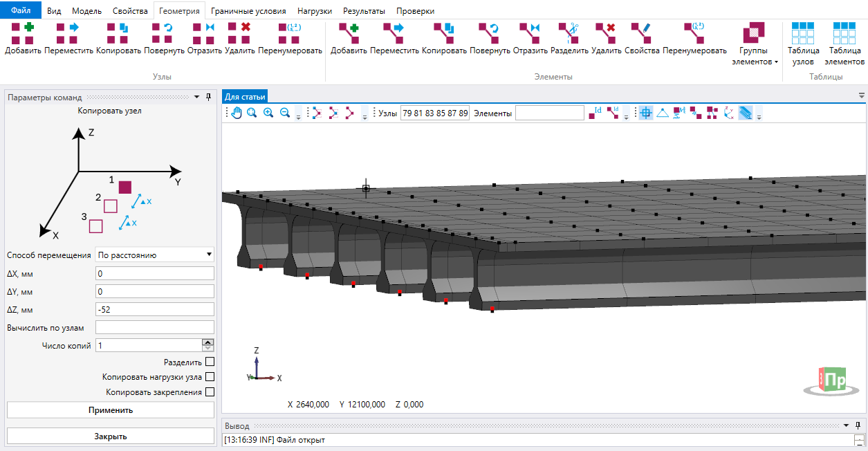The image size is (868, 451).
Task: Switch to Граничные условия tab
Action: pyautogui.click(x=249, y=11)
